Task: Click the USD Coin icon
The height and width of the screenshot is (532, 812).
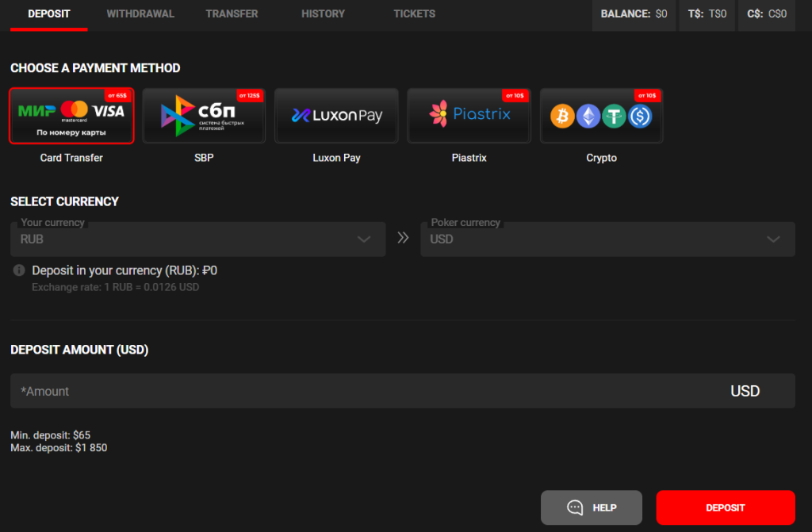Action: 640,116
